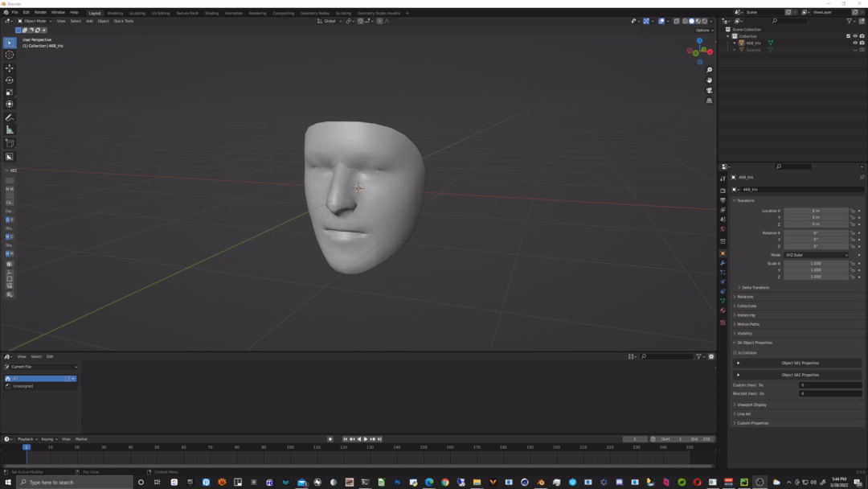Expand the Delta Transform subpanel
The image size is (868, 489).
coord(755,287)
